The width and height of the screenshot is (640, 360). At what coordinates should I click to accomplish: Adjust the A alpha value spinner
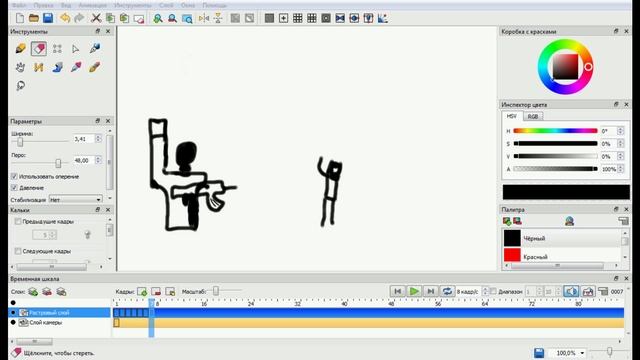tap(620, 169)
